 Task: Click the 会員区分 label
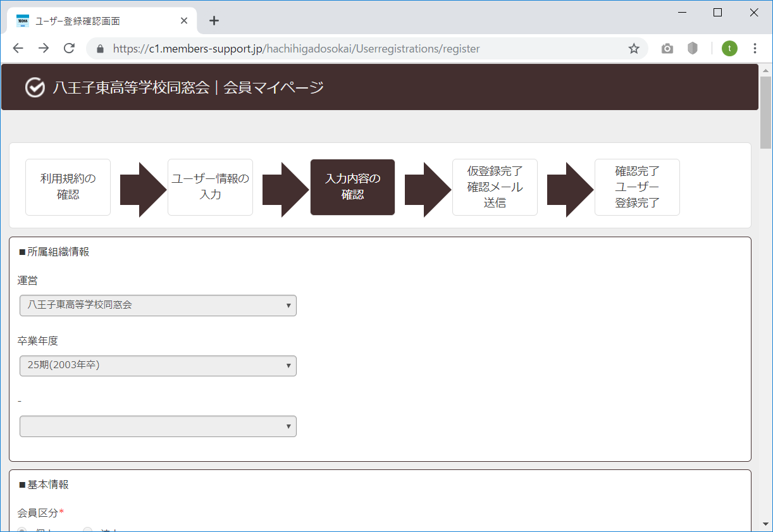point(40,512)
